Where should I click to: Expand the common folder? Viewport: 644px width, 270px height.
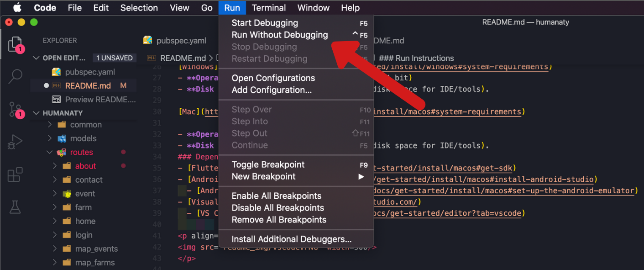[50, 125]
